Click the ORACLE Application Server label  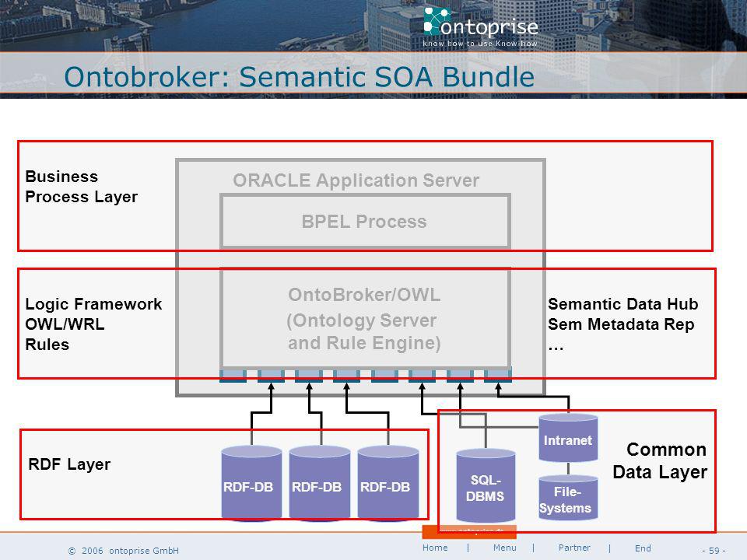(356, 180)
